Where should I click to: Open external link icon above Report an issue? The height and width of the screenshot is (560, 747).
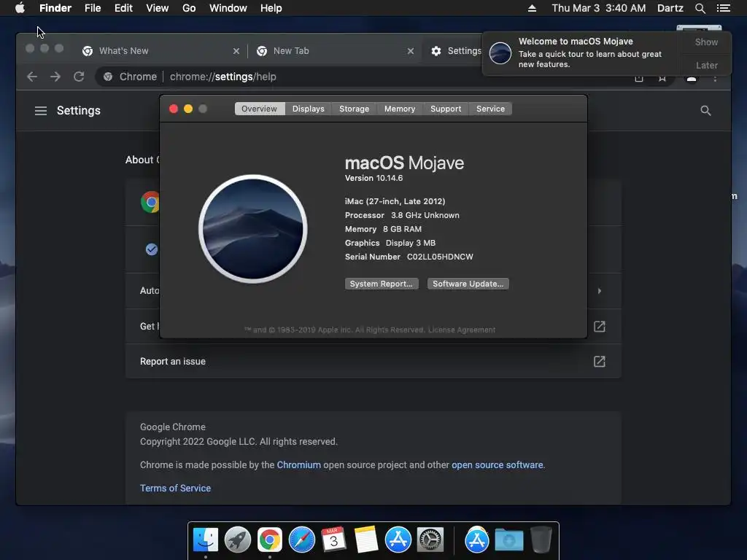point(600,327)
